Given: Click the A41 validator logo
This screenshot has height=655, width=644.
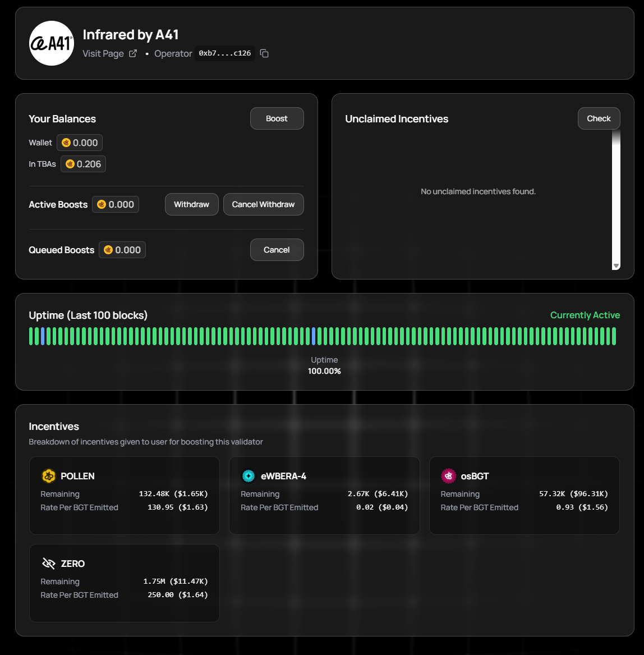Looking at the screenshot, I should point(52,43).
